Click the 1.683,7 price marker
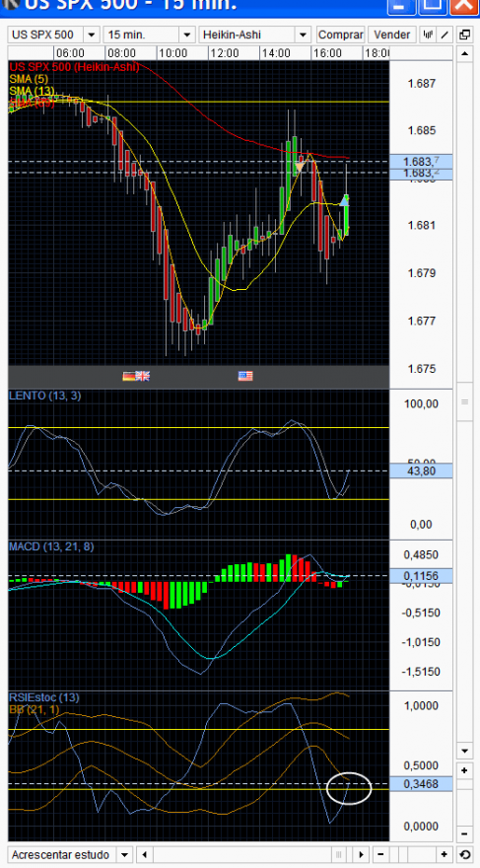Screen dimensions: 480x868 422,161
